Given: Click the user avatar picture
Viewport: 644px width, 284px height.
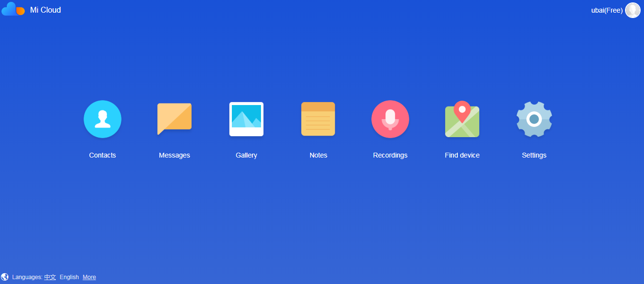Looking at the screenshot, I should coord(633,10).
